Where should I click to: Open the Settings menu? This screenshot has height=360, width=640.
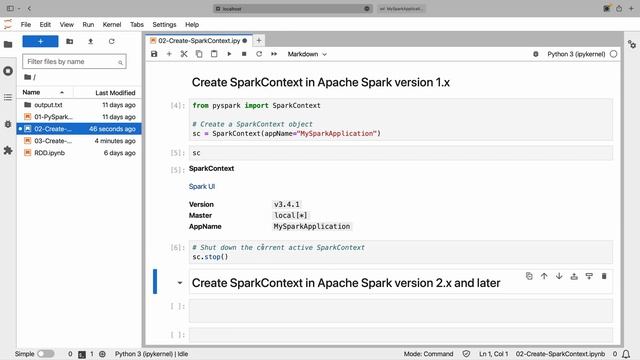pyautogui.click(x=164, y=24)
